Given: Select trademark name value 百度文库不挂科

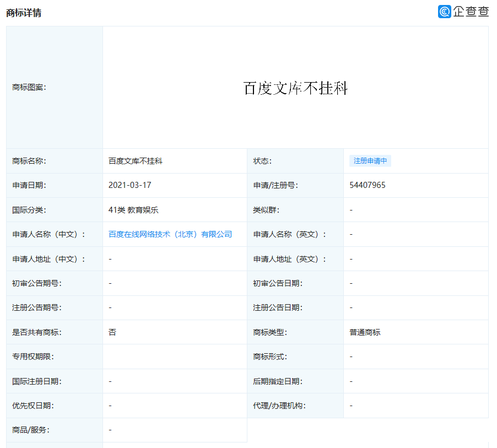Looking at the screenshot, I should point(136,161).
